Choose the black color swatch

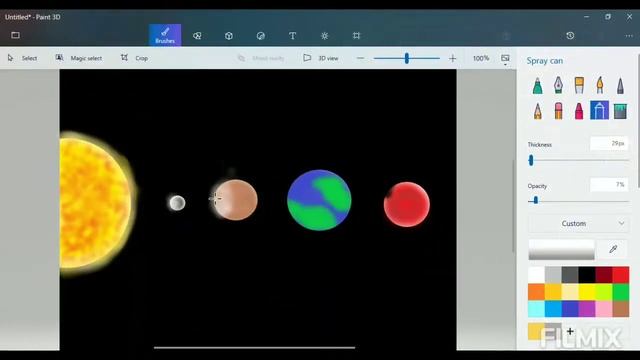(x=587, y=275)
